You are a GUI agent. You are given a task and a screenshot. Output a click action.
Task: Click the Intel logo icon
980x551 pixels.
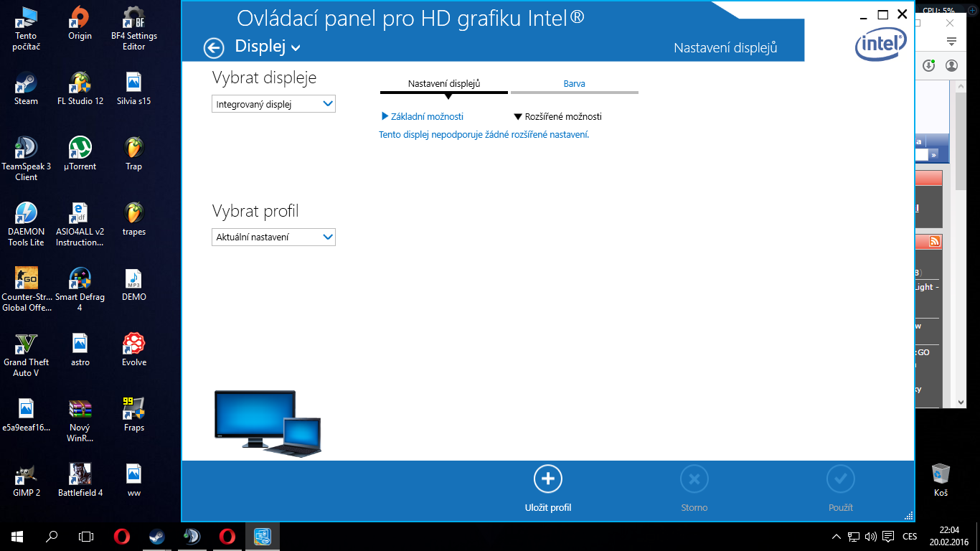(880, 45)
